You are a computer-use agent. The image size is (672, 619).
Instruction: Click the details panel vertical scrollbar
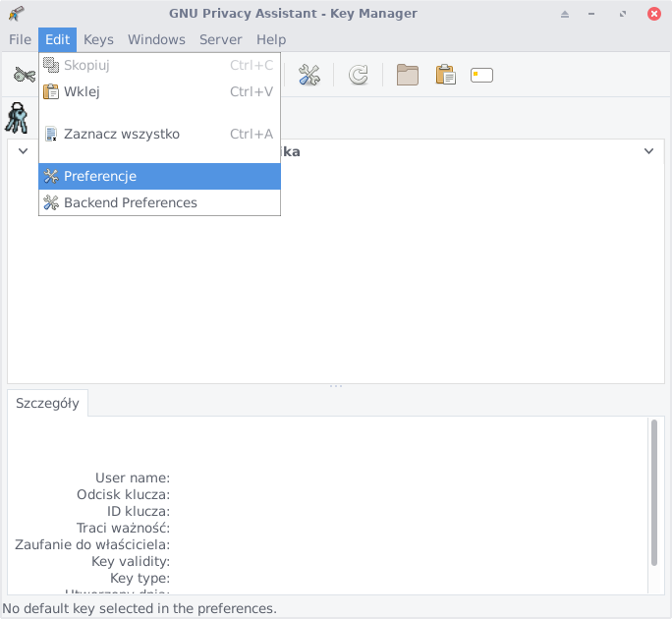[x=654, y=491]
